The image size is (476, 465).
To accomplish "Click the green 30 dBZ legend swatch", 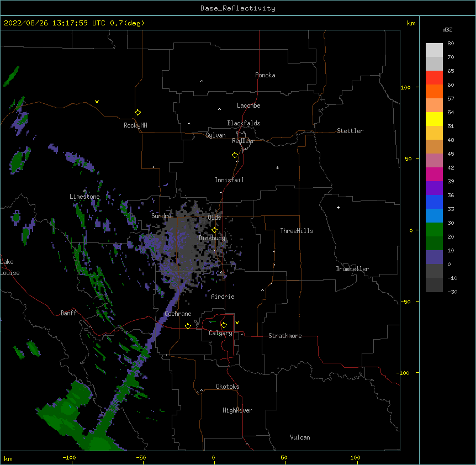I will (434, 230).
